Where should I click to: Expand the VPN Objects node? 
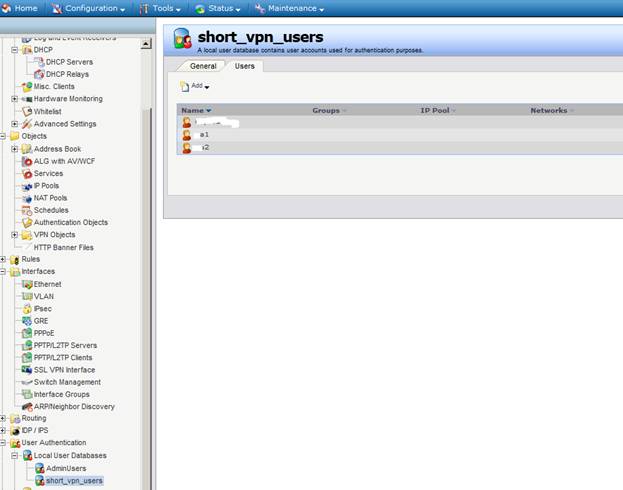point(15,234)
